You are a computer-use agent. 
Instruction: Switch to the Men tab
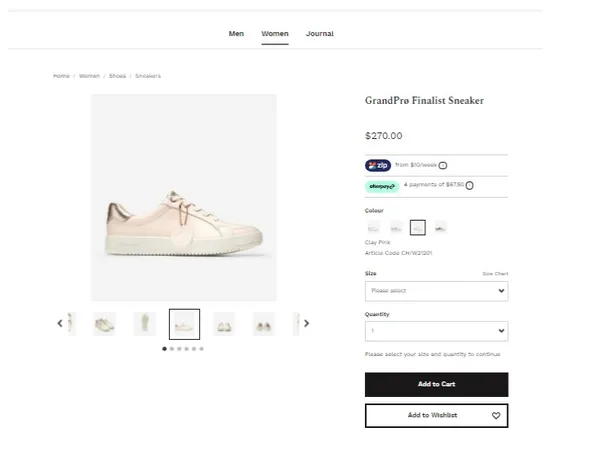(x=236, y=34)
